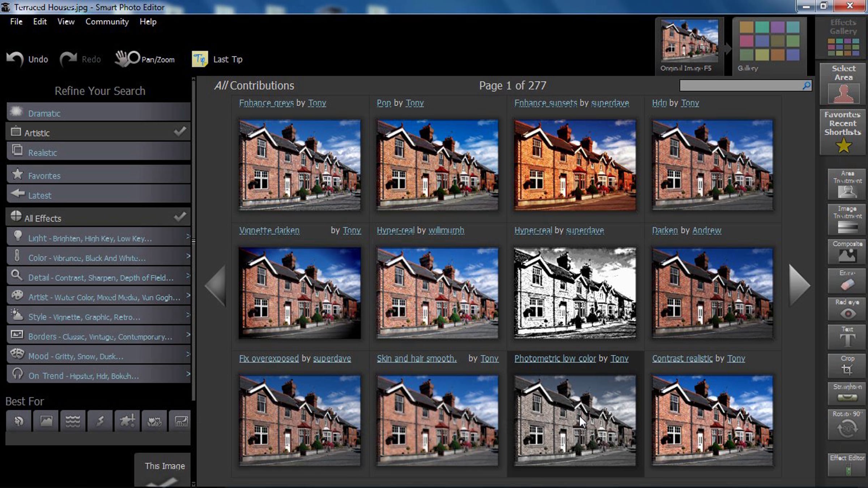This screenshot has width=868, height=488.
Task: Click the Photometric low color link
Action: click(555, 359)
